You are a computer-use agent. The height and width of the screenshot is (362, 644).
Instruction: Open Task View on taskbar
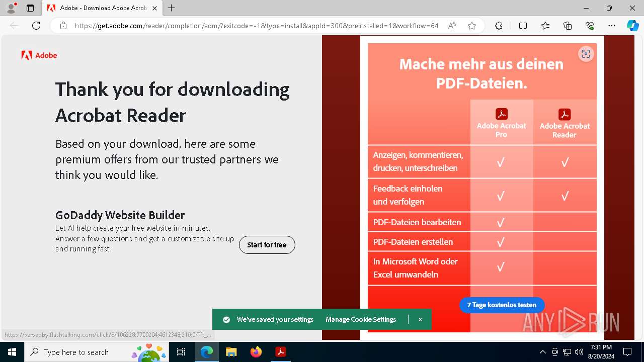coord(181,352)
